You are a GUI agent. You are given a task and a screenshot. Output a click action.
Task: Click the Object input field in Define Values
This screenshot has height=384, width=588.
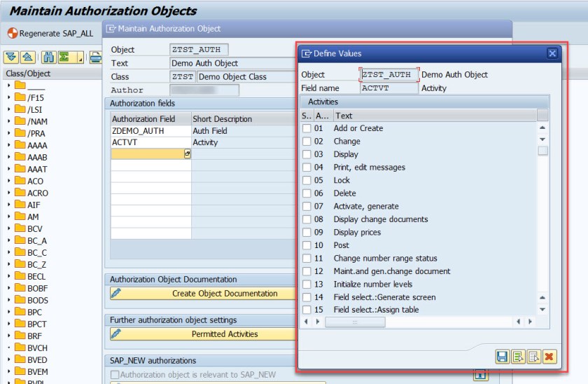[388, 75]
